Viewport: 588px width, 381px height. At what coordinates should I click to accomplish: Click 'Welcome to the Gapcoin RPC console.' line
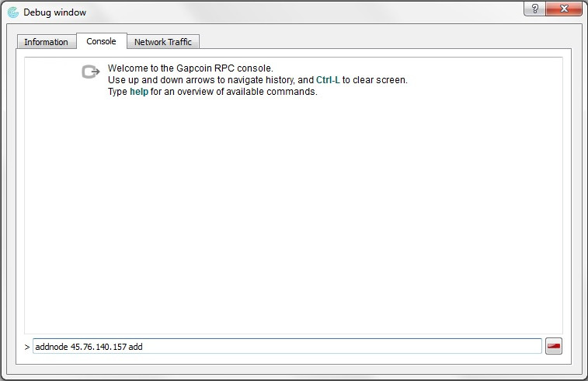(x=190, y=68)
